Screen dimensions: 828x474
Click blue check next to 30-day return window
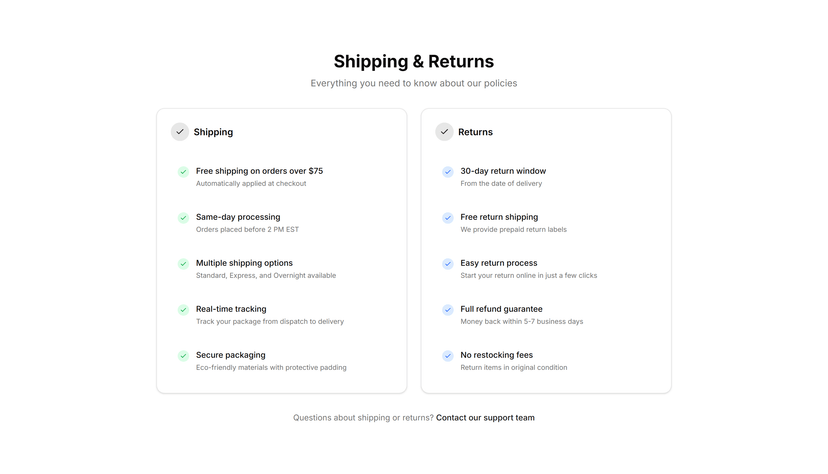[448, 172]
